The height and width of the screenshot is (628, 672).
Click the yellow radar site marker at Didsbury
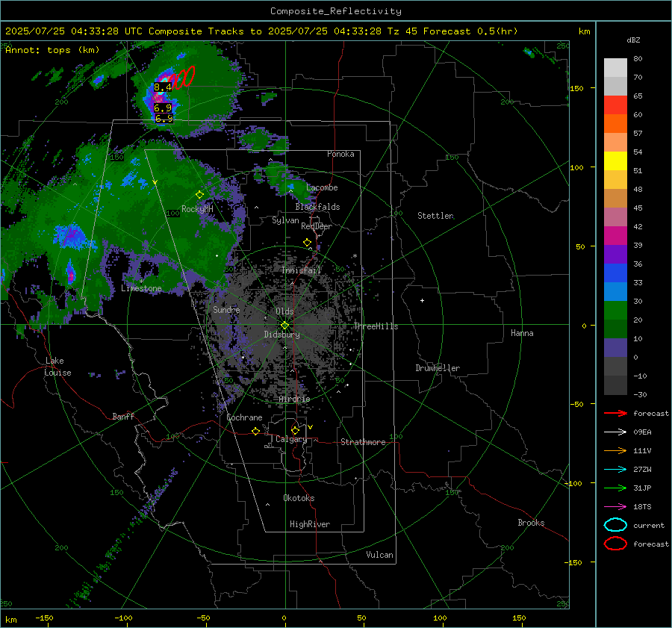284,326
